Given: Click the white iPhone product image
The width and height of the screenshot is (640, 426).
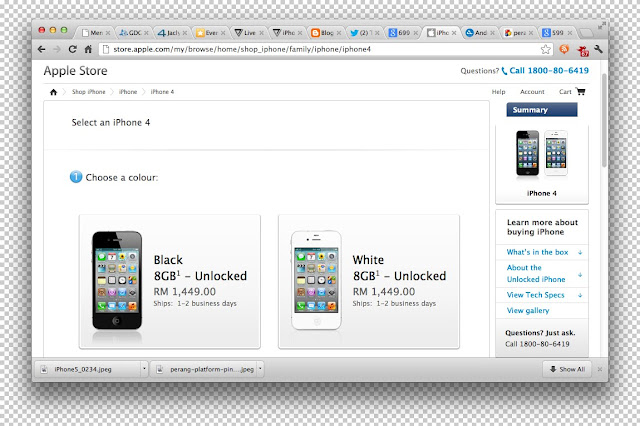Looking at the screenshot, I should coord(316,280).
